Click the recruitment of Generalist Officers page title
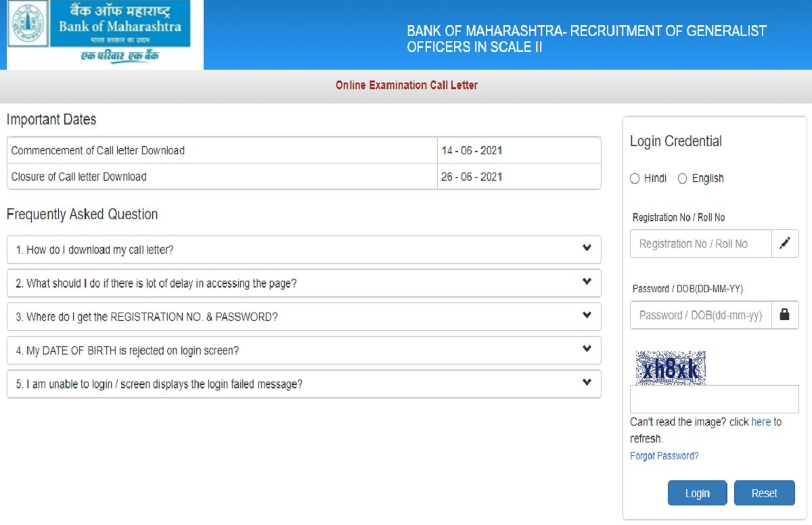 coord(586,39)
